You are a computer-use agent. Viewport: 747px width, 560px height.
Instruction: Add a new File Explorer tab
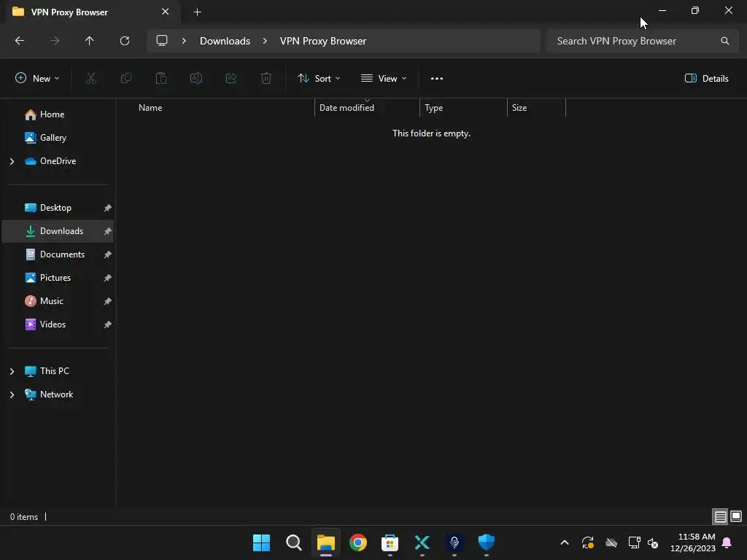tap(197, 12)
